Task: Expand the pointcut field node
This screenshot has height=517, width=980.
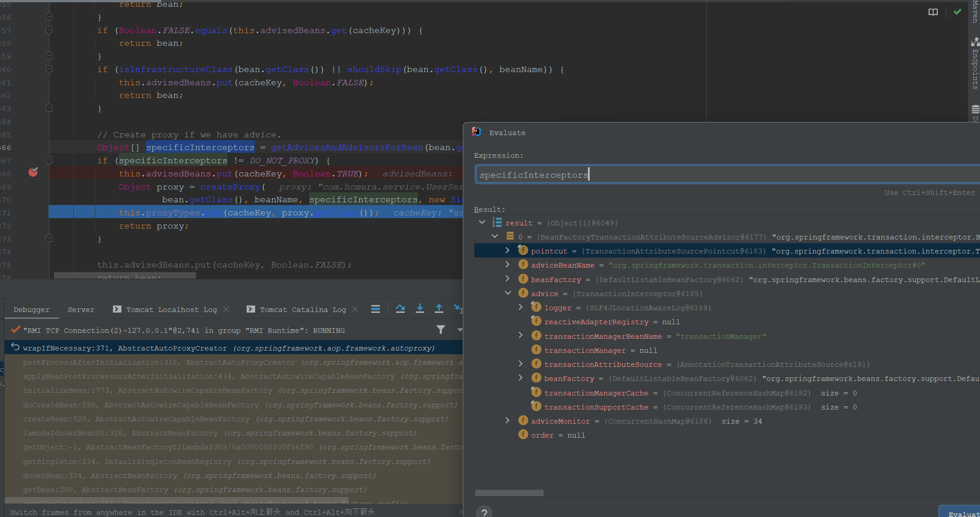Action: tap(507, 250)
